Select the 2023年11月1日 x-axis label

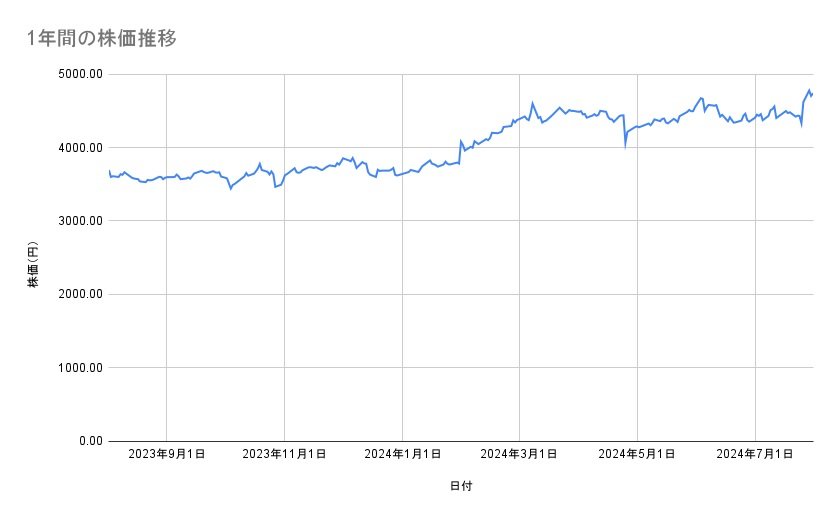click(285, 455)
